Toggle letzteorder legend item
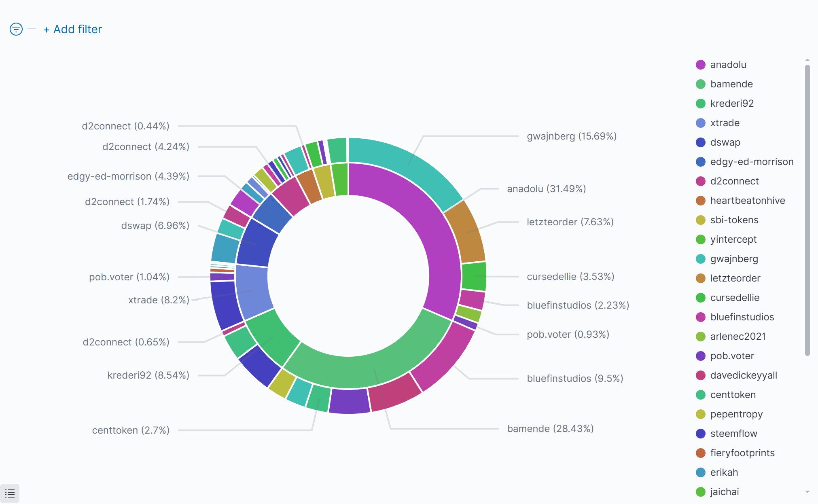 (735, 278)
